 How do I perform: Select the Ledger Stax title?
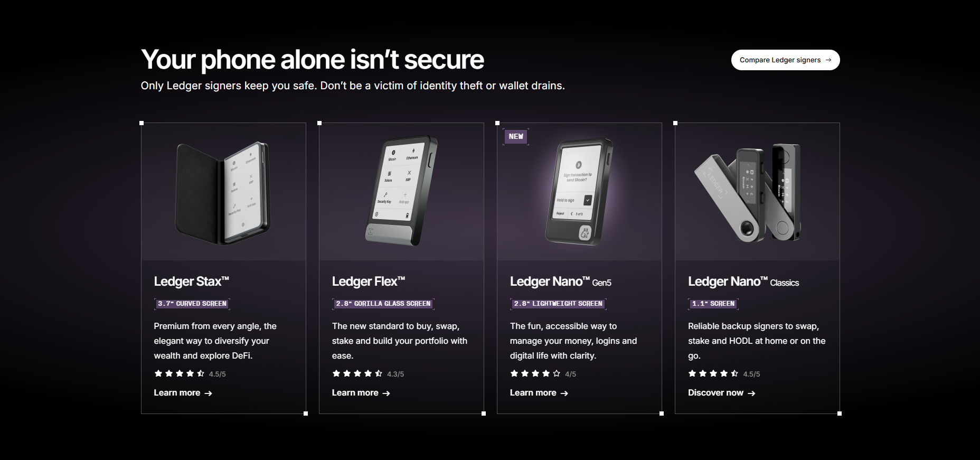(191, 281)
